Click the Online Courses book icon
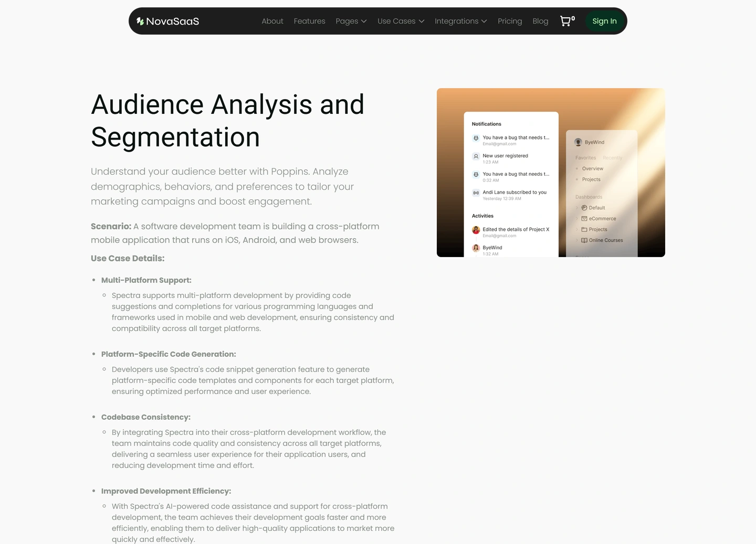The height and width of the screenshot is (544, 756). [584, 240]
